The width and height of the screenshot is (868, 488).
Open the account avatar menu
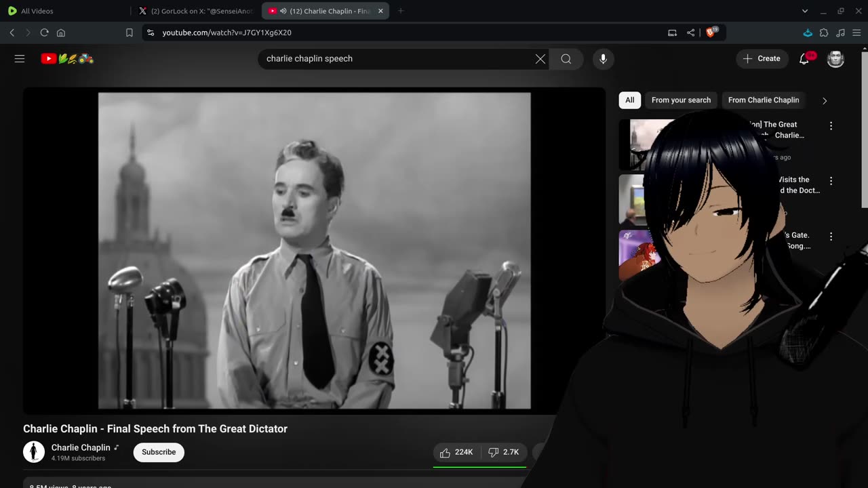click(x=835, y=59)
